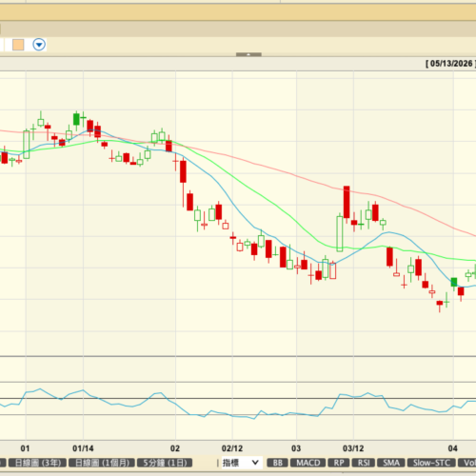This screenshot has width=476, height=476.
Task: Open the 指標 indicator dropdown
Action: coord(242,463)
